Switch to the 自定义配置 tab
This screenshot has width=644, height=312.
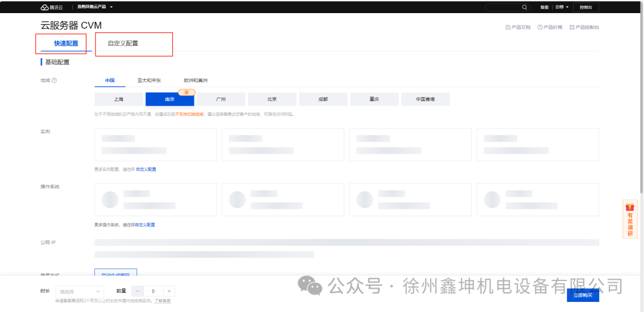pyautogui.click(x=123, y=43)
